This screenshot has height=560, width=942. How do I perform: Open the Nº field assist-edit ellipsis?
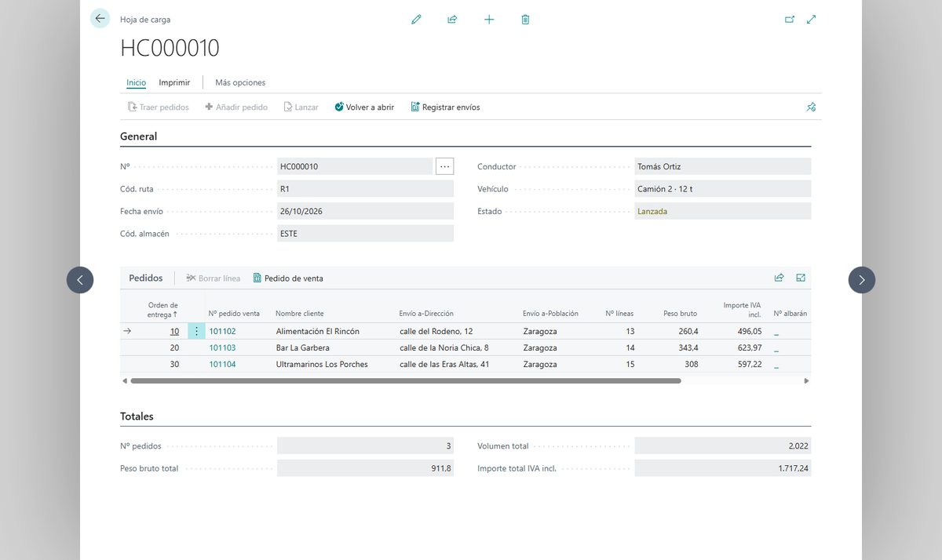445,166
